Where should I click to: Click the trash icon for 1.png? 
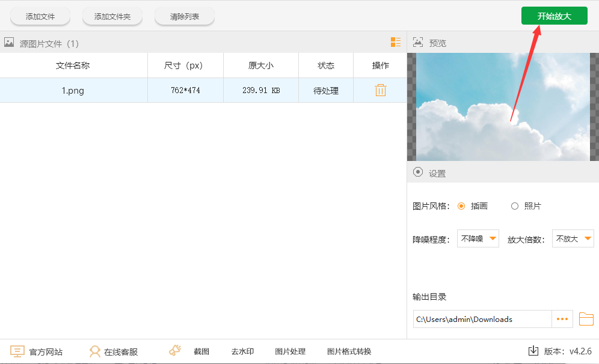(x=380, y=91)
